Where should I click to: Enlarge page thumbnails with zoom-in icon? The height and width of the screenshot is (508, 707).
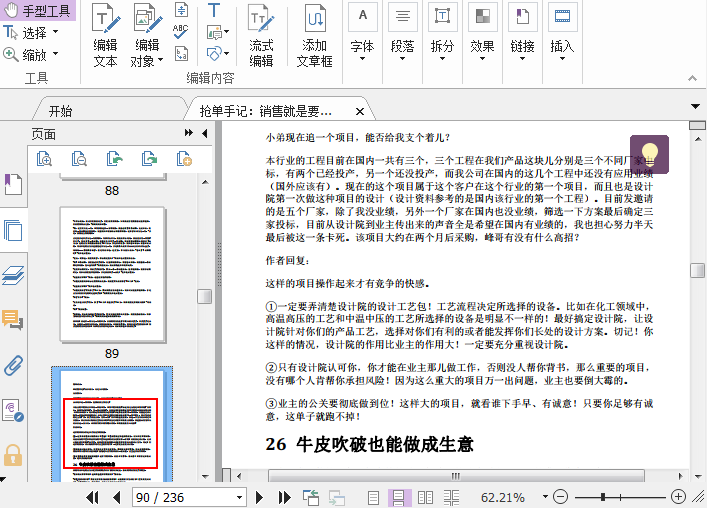point(44,158)
